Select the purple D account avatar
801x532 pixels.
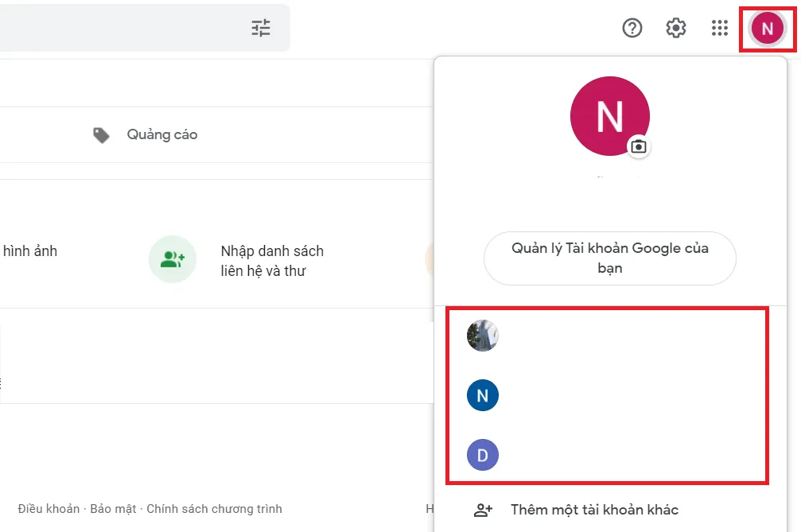click(x=482, y=454)
